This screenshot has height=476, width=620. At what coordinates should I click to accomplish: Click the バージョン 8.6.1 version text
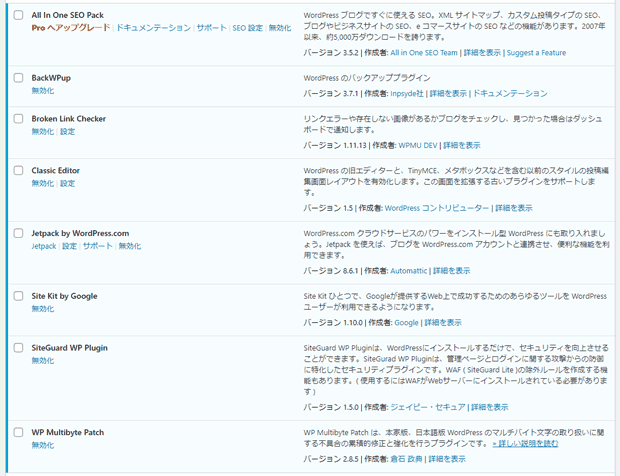[x=331, y=271]
